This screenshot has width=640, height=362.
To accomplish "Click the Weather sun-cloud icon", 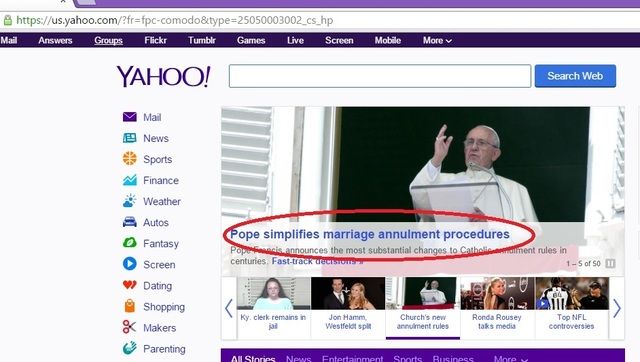I will tap(130, 201).
